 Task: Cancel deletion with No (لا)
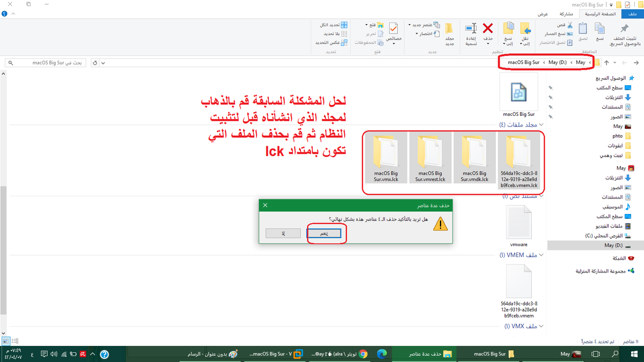pos(283,234)
